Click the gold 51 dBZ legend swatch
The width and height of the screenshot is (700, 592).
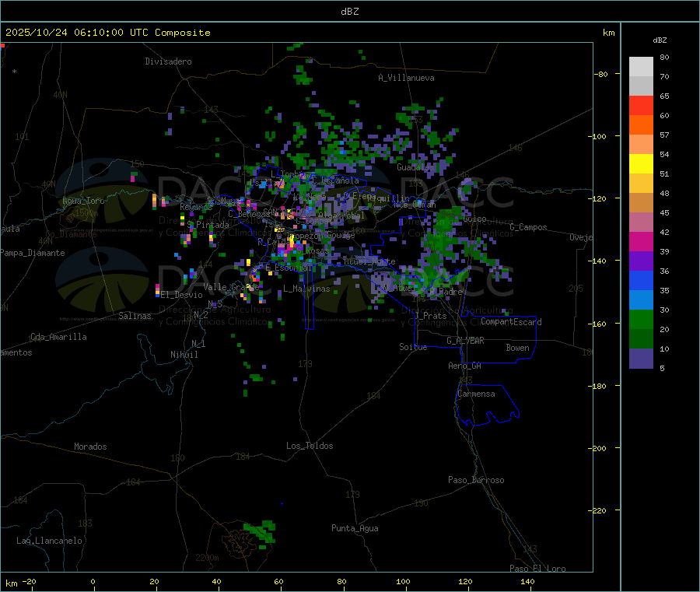tap(641, 183)
